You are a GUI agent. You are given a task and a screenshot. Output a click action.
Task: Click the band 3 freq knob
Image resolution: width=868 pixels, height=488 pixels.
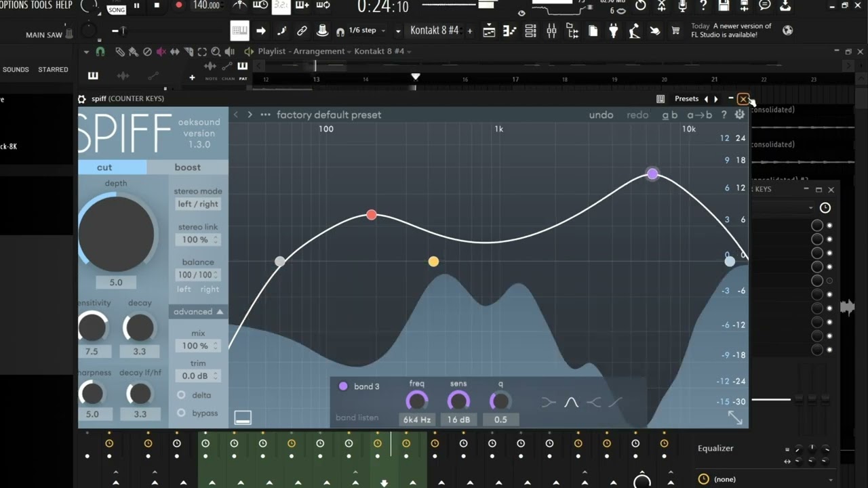(x=416, y=401)
